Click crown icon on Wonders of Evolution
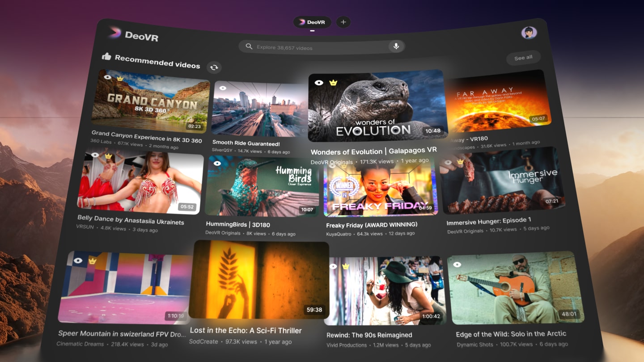Viewport: 644px width, 362px height. pos(333,83)
